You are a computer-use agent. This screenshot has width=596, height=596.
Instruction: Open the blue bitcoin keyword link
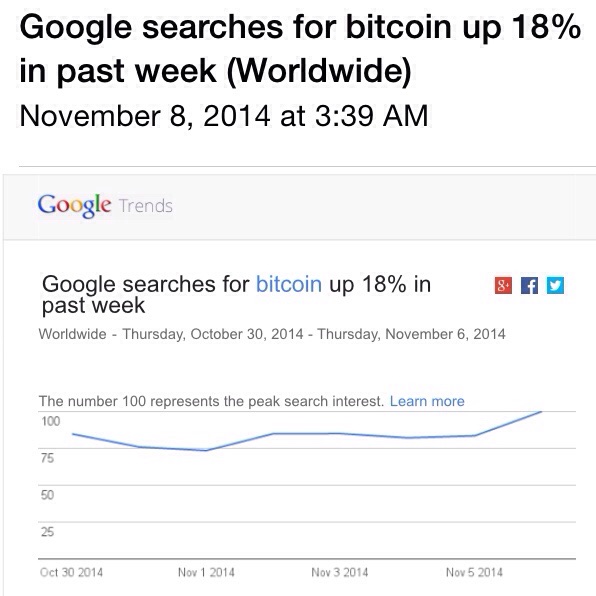tap(289, 284)
